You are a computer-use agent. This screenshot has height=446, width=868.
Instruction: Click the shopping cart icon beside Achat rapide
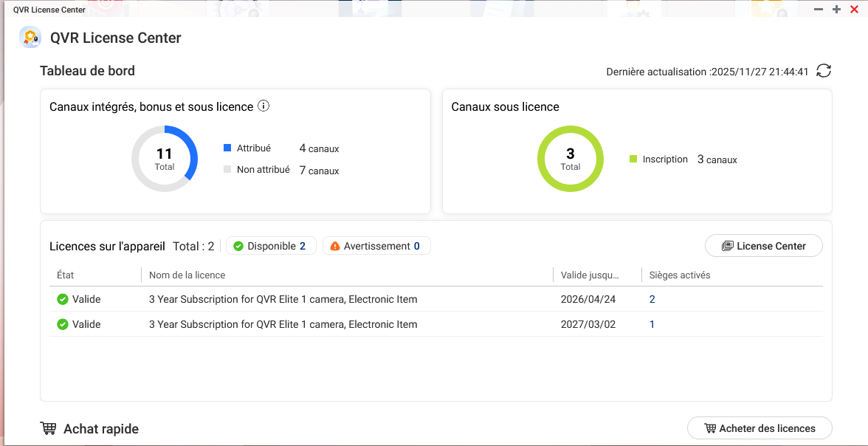48,428
